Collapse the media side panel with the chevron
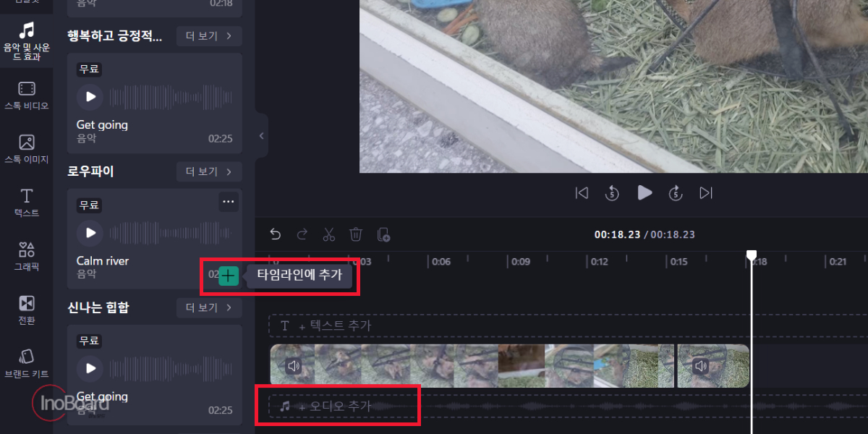The height and width of the screenshot is (434, 868). 261,135
